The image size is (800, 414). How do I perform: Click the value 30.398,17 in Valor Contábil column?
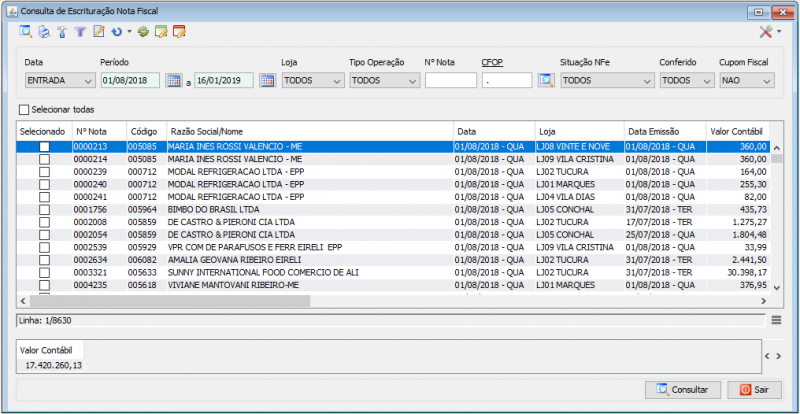[747, 273]
